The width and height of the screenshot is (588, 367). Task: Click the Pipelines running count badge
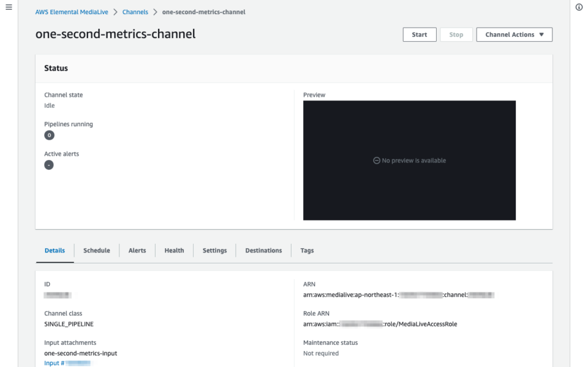point(49,135)
